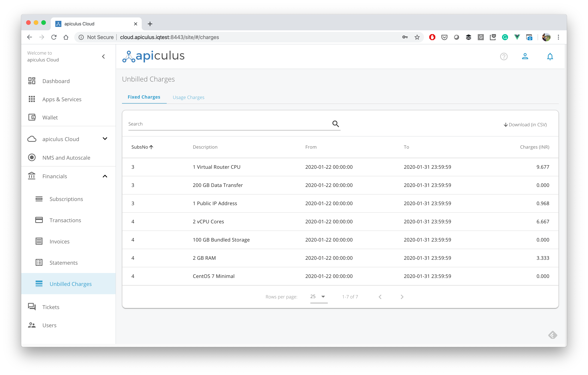This screenshot has height=375, width=588.
Task: Click the browser address bar URL
Action: coord(170,37)
